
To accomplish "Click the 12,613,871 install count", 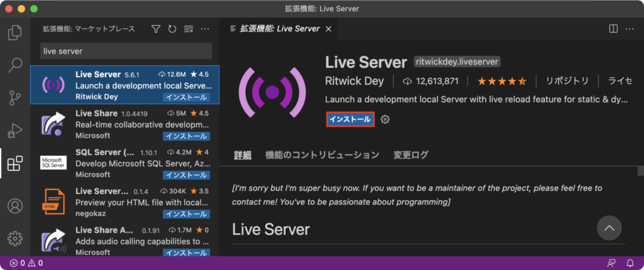I will point(431,81).
